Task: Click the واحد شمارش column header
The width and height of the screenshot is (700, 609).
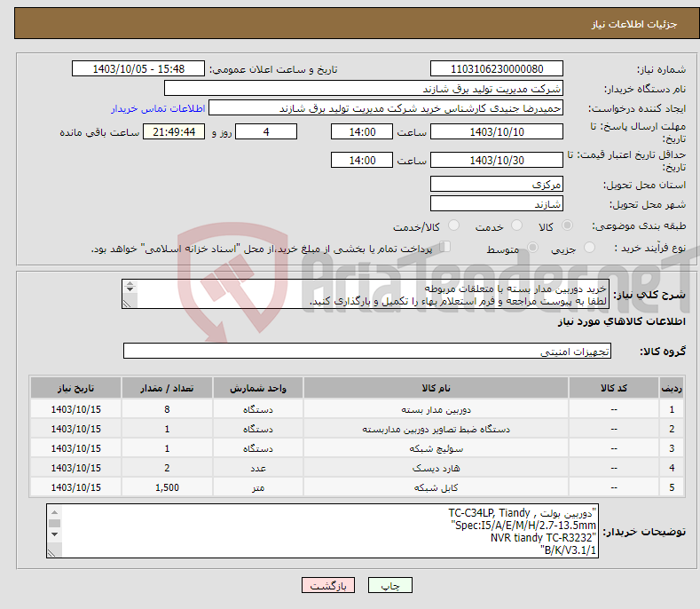Action: coord(258,388)
